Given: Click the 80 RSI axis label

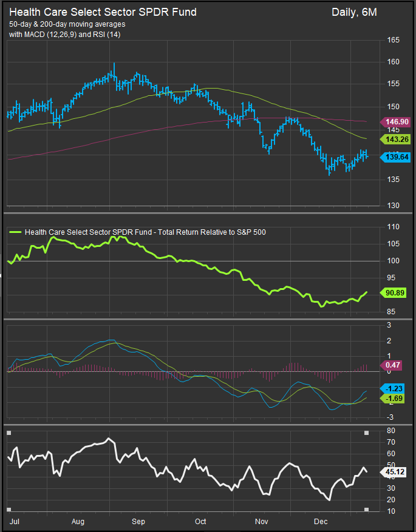Looking at the screenshot, I should [x=391, y=431].
